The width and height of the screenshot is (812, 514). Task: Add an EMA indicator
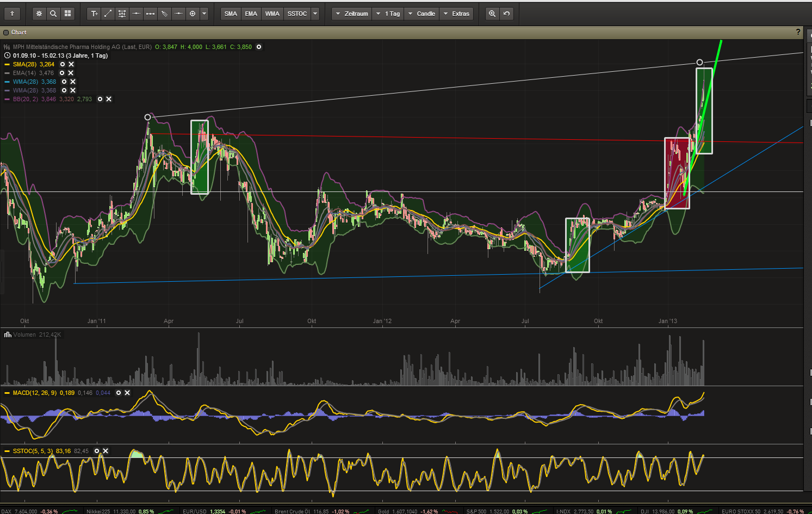pos(251,14)
